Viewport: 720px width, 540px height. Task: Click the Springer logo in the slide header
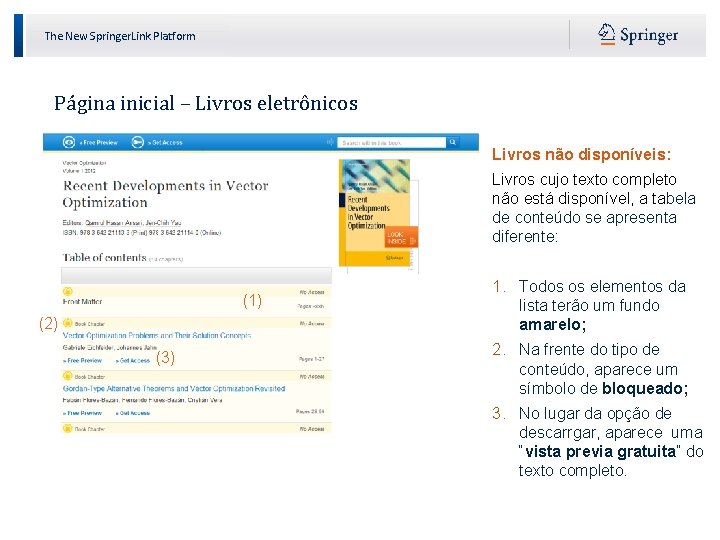tap(638, 35)
